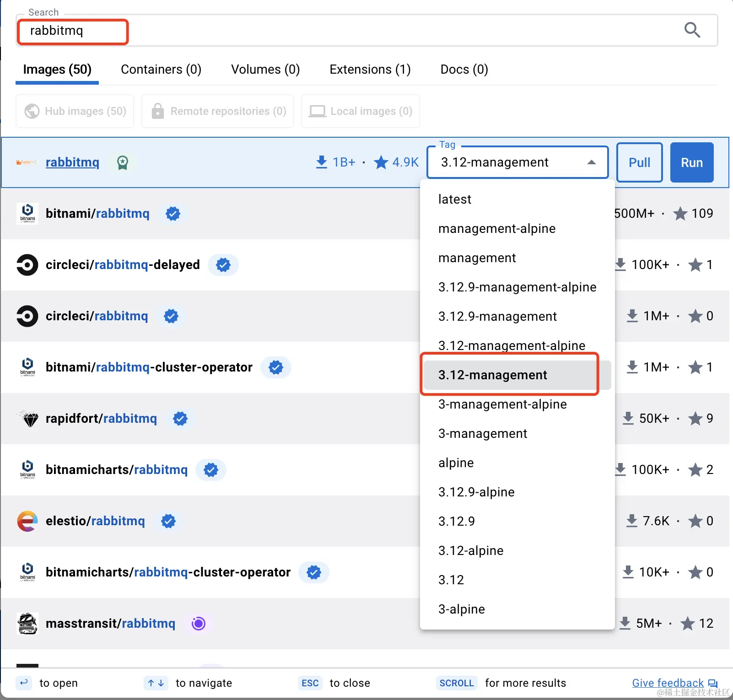Click the RabbitMQ logo on the first result
The image size is (733, 700).
tap(27, 162)
